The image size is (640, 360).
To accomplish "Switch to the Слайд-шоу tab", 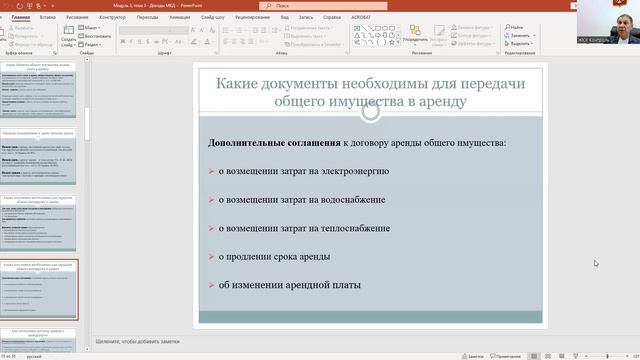I will (x=213, y=17).
